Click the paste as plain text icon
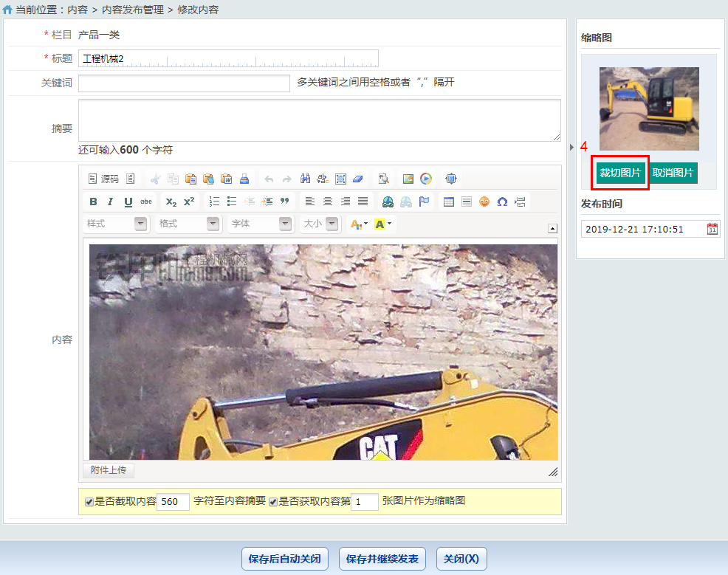Image resolution: width=728 pixels, height=575 pixels. pyautogui.click(x=208, y=179)
